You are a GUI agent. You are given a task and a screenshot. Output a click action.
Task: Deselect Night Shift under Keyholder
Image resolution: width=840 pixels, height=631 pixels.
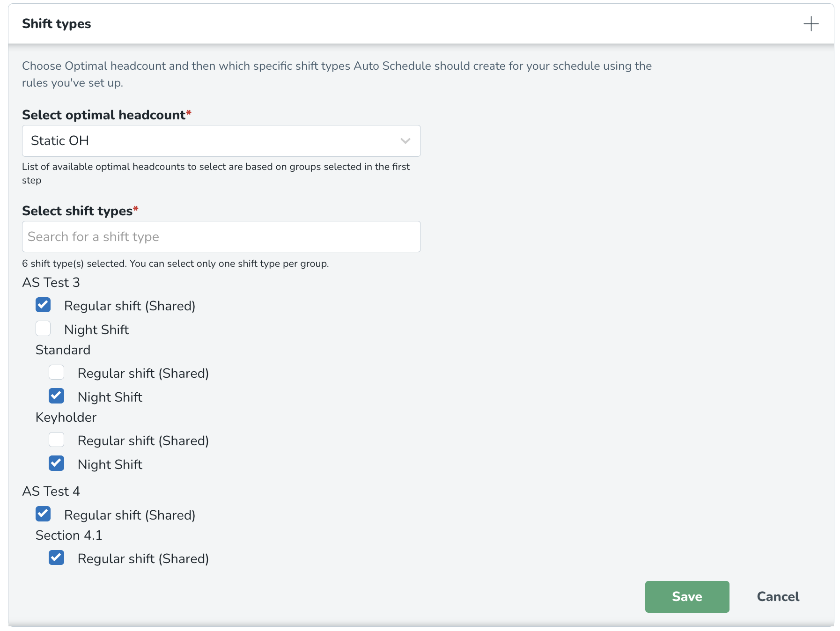[x=57, y=463]
